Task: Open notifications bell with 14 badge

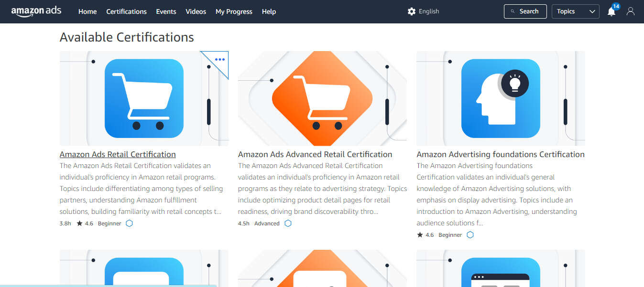Action: pyautogui.click(x=611, y=11)
